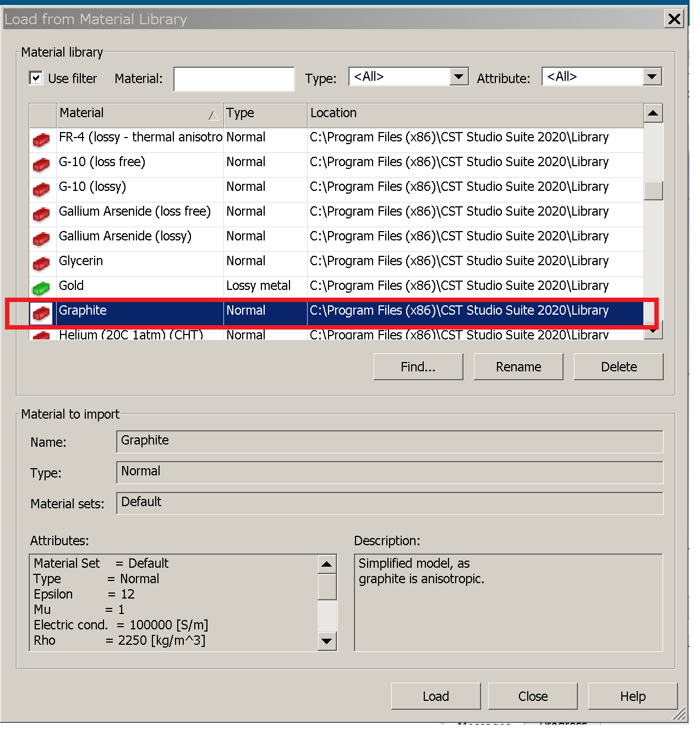Viewport: 700px width, 735px height.
Task: Click the material icon for G-10 (loss free)
Action: [x=41, y=164]
